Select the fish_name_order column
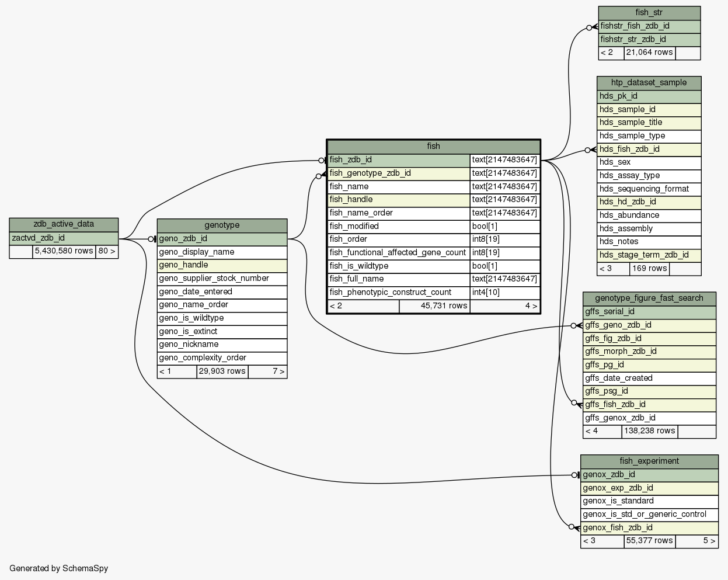 [x=399, y=213]
